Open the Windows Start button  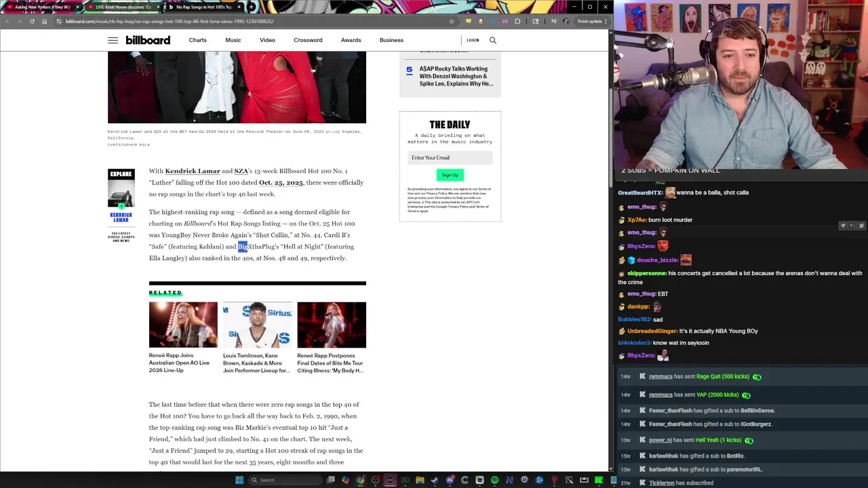click(239, 480)
